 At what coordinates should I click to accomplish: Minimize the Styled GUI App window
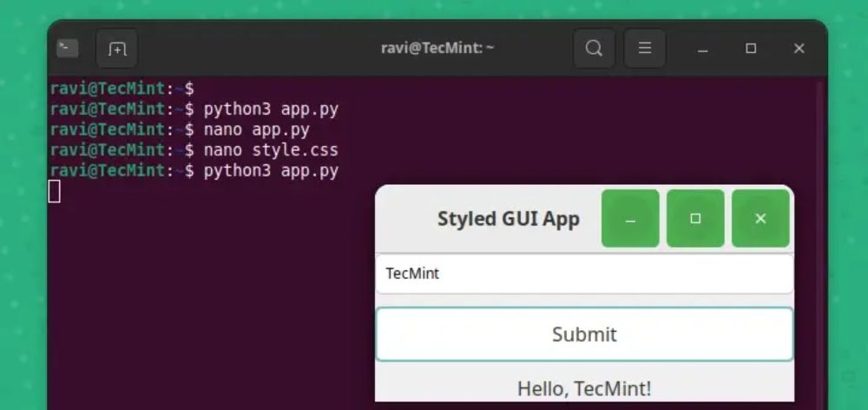tap(630, 218)
